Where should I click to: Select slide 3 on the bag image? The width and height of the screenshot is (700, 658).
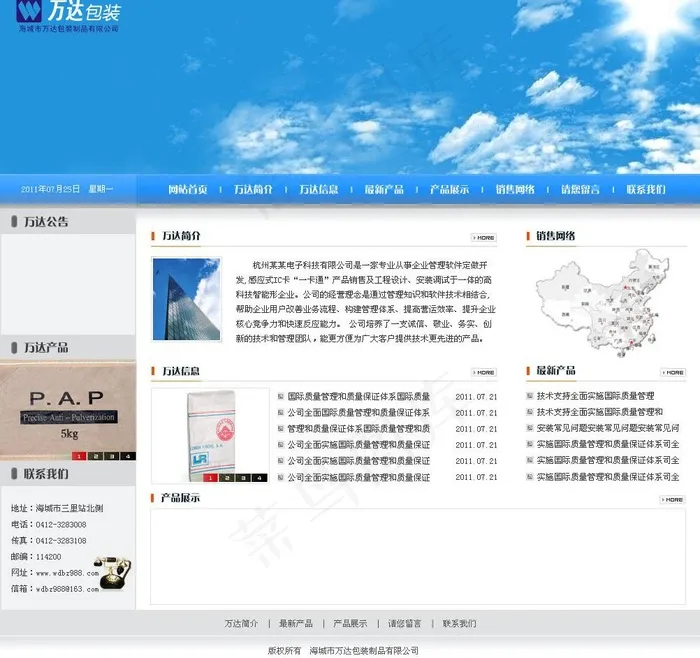click(243, 478)
